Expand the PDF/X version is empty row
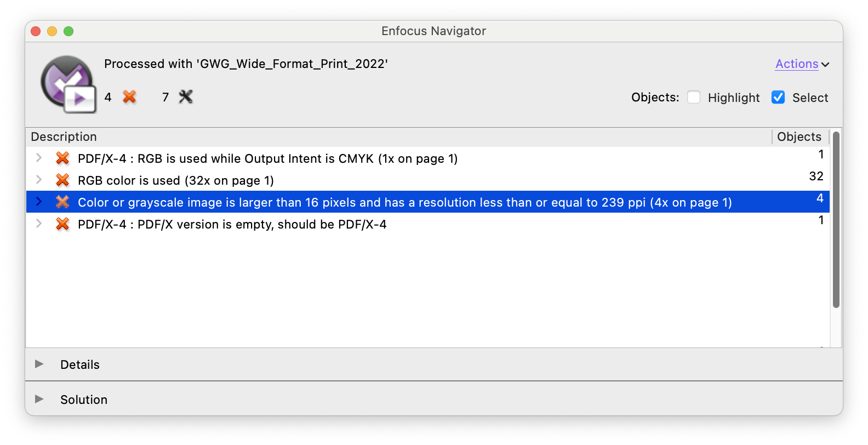 point(38,224)
